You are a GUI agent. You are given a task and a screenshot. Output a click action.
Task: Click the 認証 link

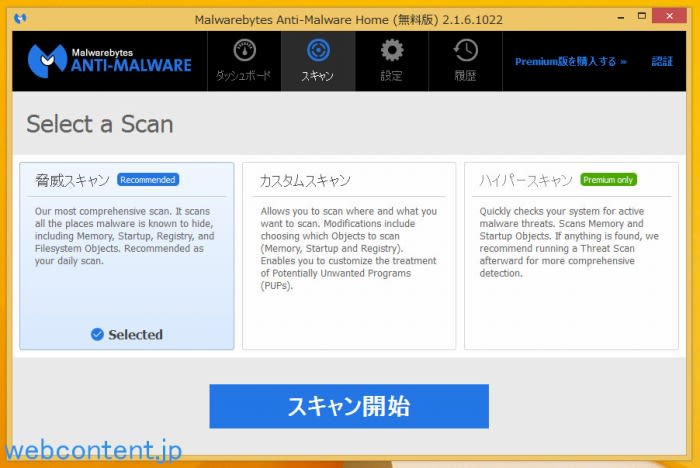[662, 61]
